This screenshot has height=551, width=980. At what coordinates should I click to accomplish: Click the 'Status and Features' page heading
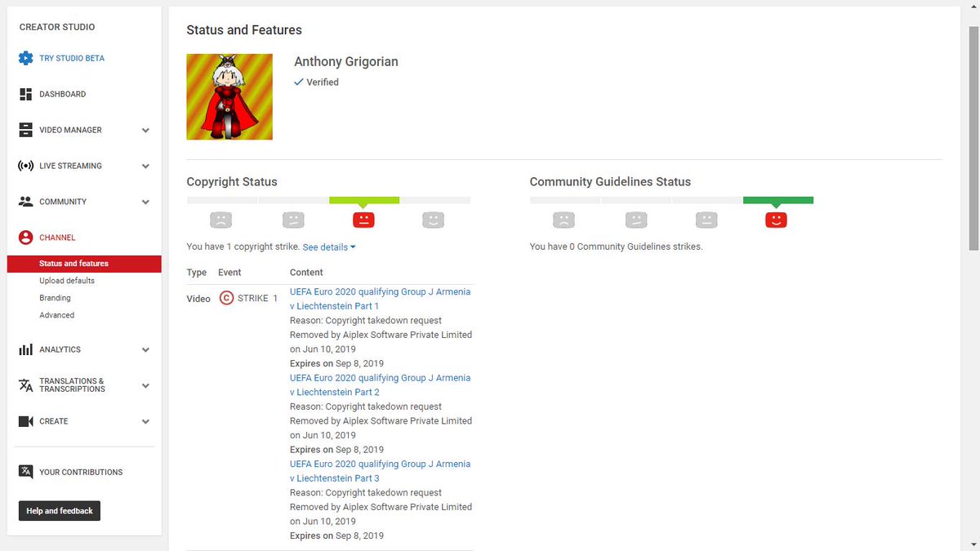coord(244,30)
